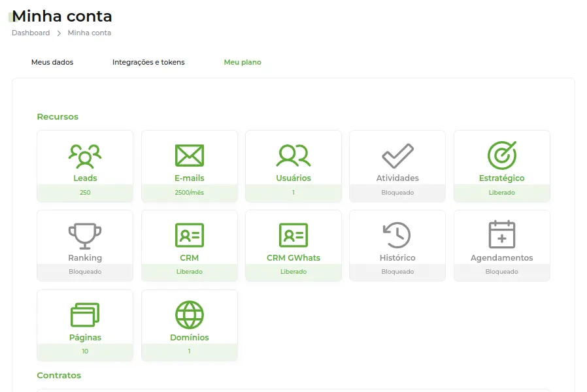Click the Agendamentos label
Image resolution: width=587 pixels, height=392 pixels.
click(502, 257)
